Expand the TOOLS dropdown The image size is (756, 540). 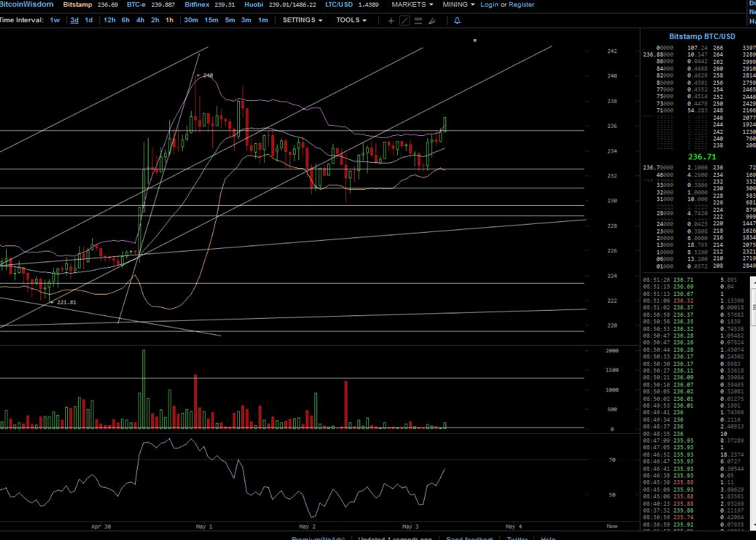click(351, 20)
